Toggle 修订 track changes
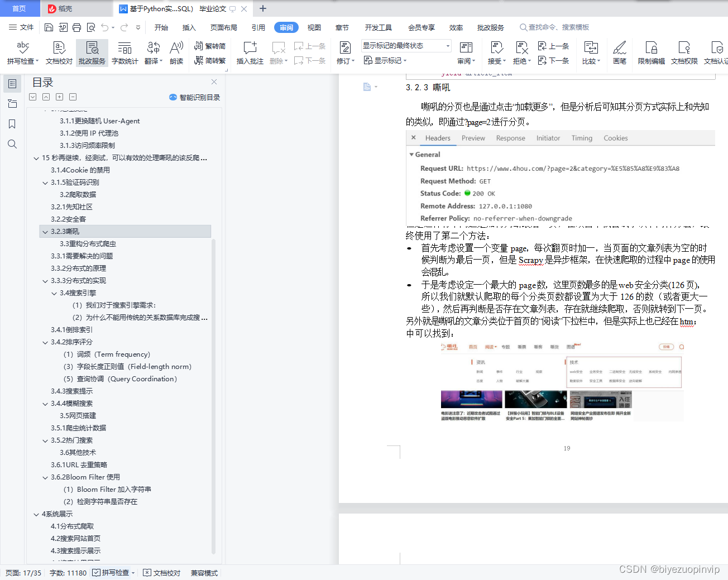This screenshot has height=580, width=728. pyautogui.click(x=345, y=53)
